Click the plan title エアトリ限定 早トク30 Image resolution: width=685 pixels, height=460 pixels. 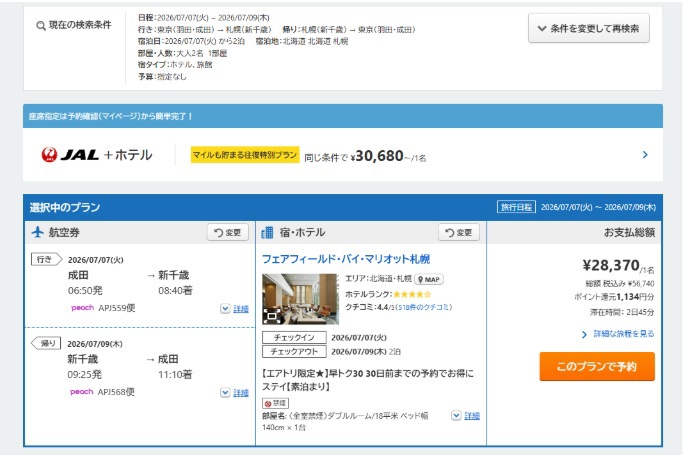tap(367, 380)
